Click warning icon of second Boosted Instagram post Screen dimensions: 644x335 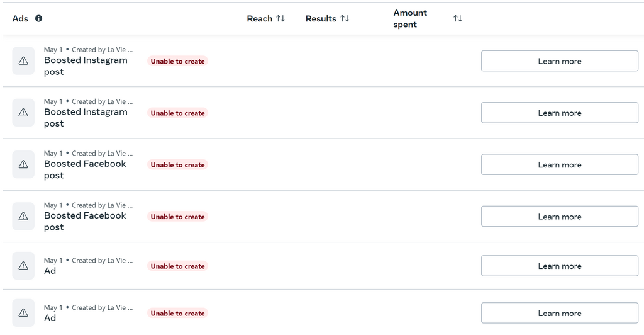[x=23, y=113]
